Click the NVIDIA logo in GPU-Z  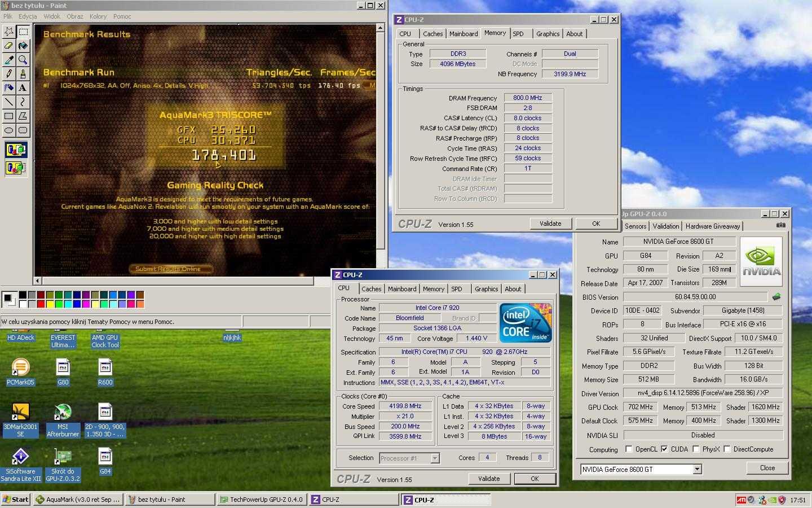pos(761,262)
